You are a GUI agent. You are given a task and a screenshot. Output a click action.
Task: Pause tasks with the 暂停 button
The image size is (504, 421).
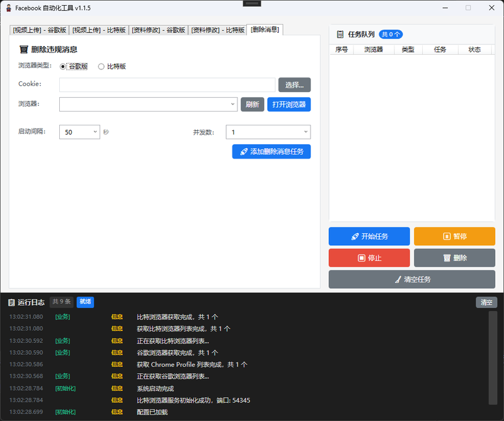tap(454, 236)
